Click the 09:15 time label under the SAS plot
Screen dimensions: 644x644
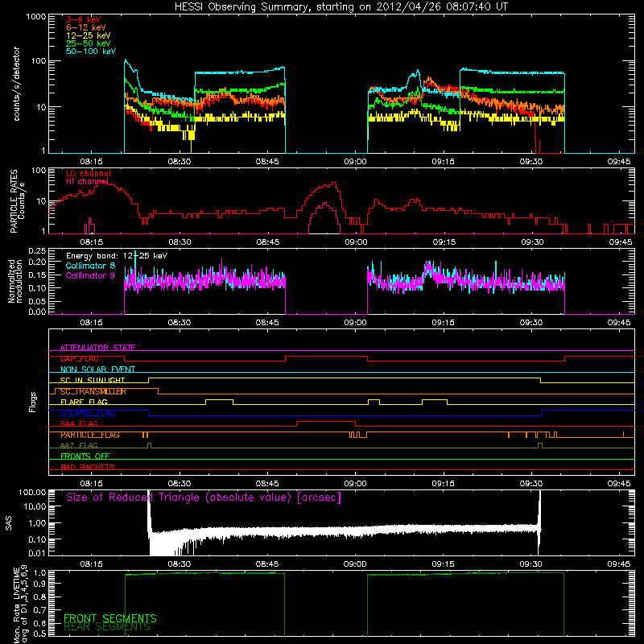click(444, 564)
